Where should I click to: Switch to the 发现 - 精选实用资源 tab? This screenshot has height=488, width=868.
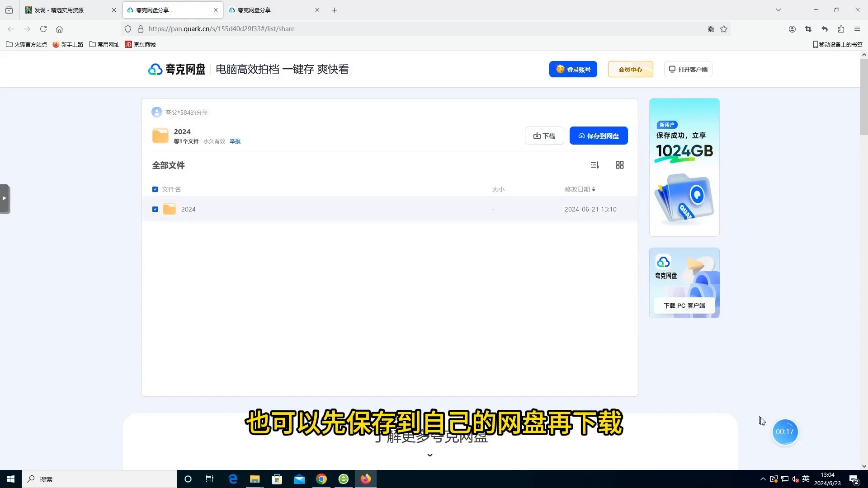pyautogui.click(x=70, y=10)
